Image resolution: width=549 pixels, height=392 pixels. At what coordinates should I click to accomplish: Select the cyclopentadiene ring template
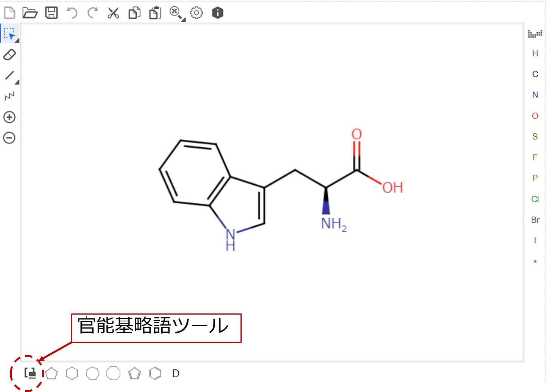134,373
